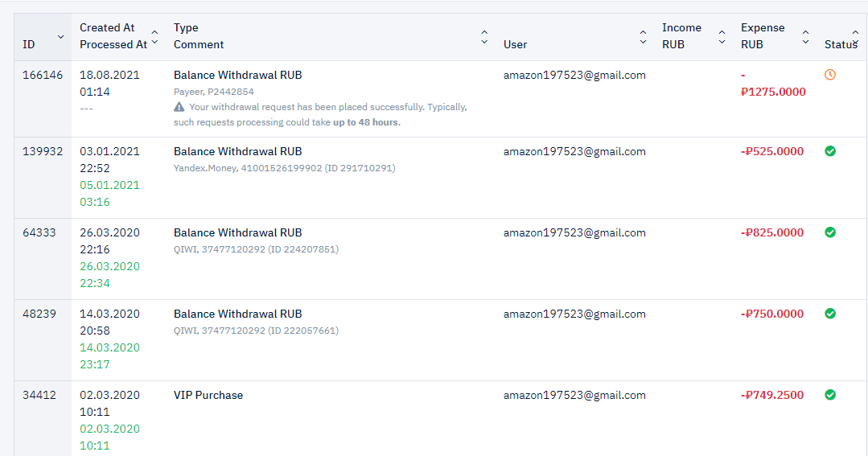Click the green checkmark status for transaction 64333
Viewport: 868px width, 456px height.
[830, 232]
